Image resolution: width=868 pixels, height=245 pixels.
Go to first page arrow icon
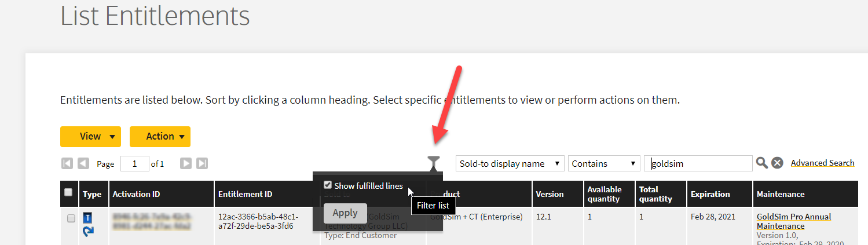pos(67,163)
